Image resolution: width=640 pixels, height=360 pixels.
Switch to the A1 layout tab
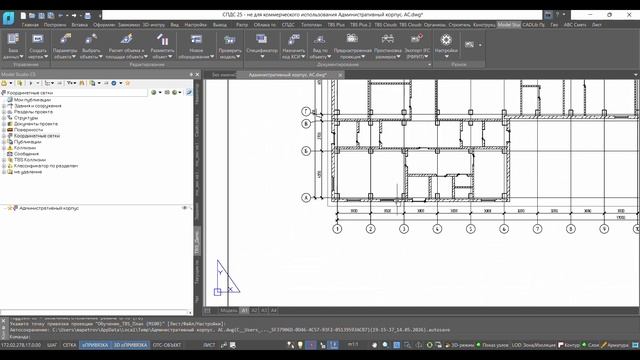point(244,311)
